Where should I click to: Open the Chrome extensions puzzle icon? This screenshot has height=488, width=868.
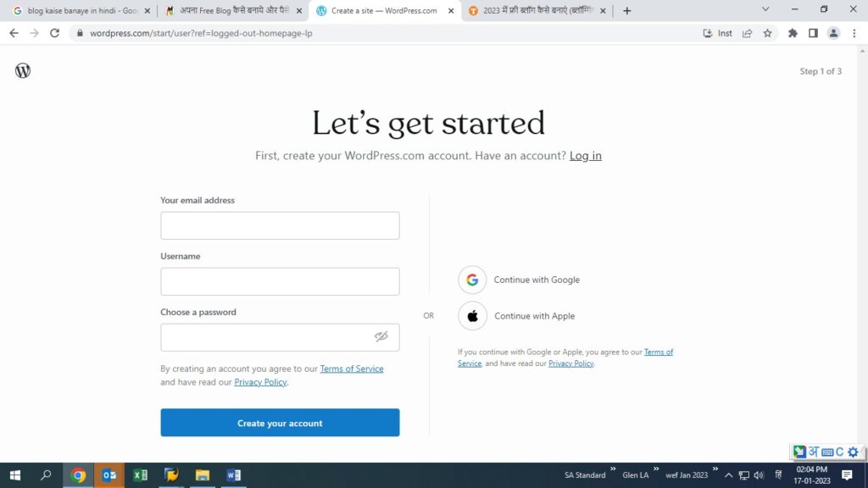point(793,33)
